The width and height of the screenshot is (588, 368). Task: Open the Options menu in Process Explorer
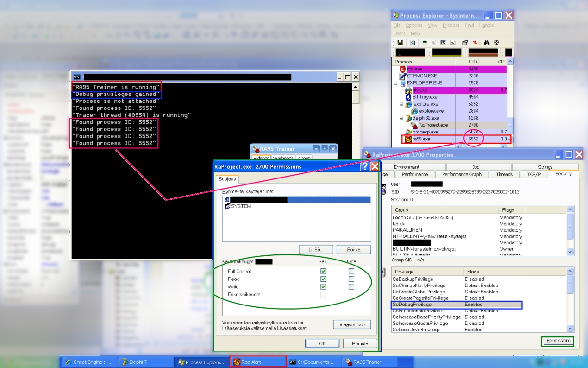click(414, 25)
